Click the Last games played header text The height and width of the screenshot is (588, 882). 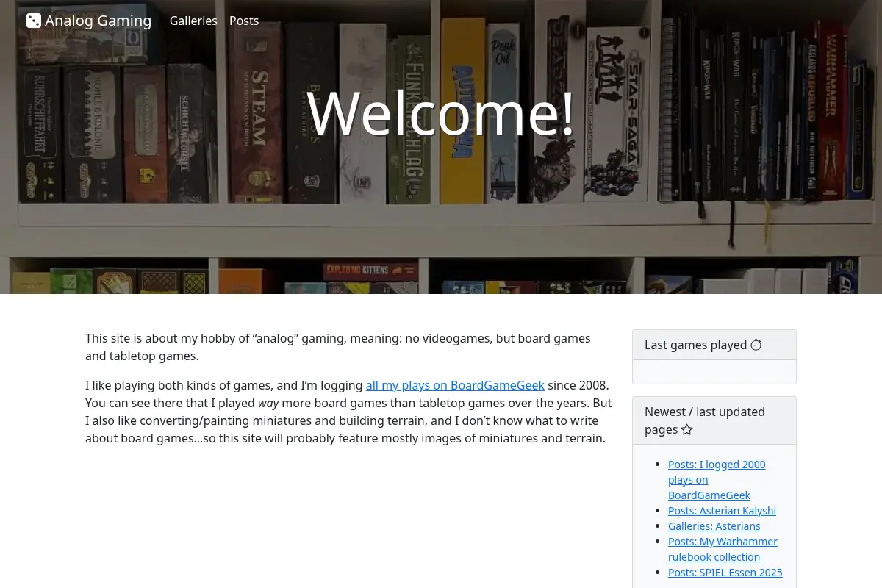pyautogui.click(x=695, y=345)
